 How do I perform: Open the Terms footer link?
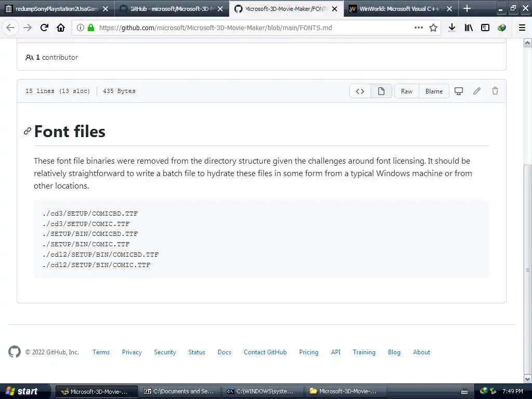101,352
